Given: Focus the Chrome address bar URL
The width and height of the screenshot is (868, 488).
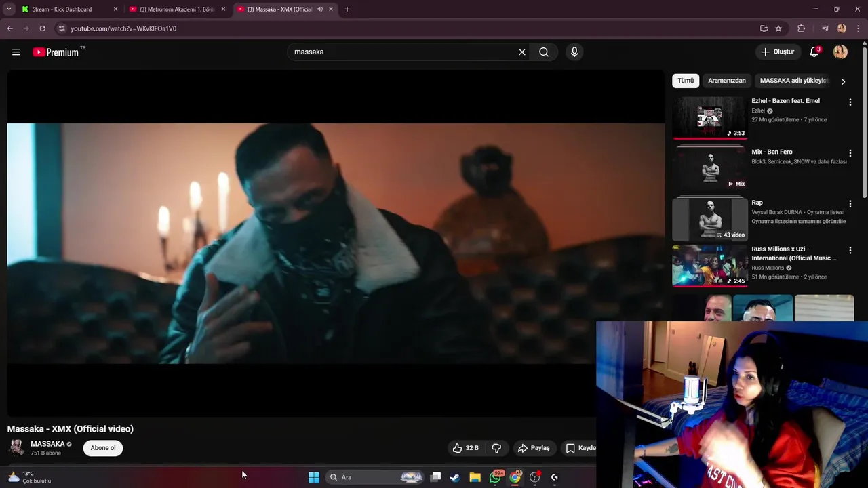Looking at the screenshot, I should pos(123,28).
